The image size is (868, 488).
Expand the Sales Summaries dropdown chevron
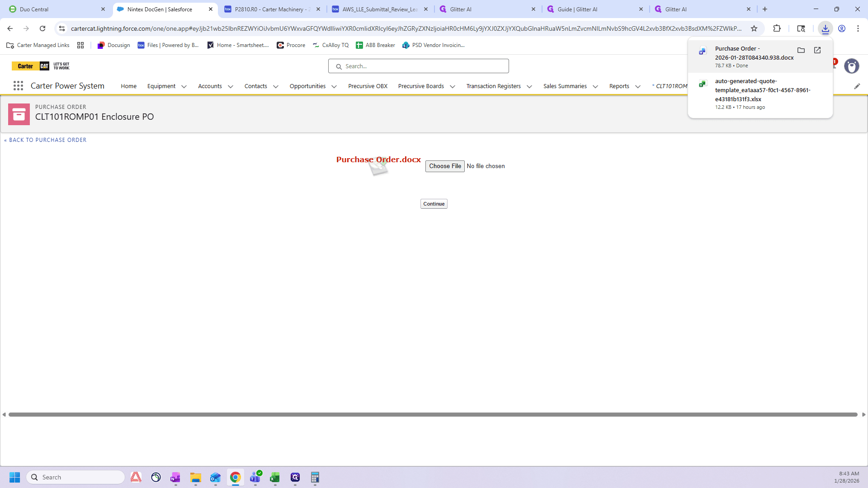(x=595, y=86)
